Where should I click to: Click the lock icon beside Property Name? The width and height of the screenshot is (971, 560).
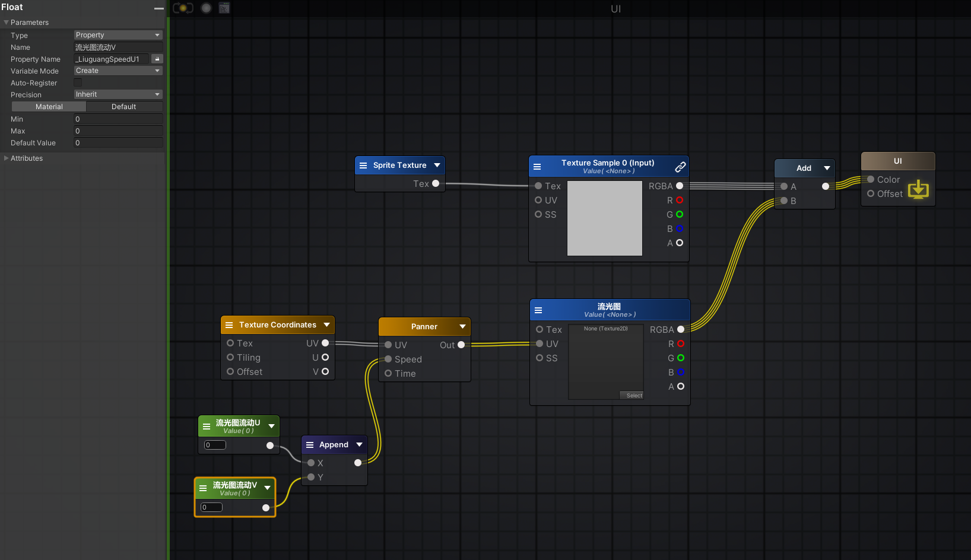tap(157, 59)
